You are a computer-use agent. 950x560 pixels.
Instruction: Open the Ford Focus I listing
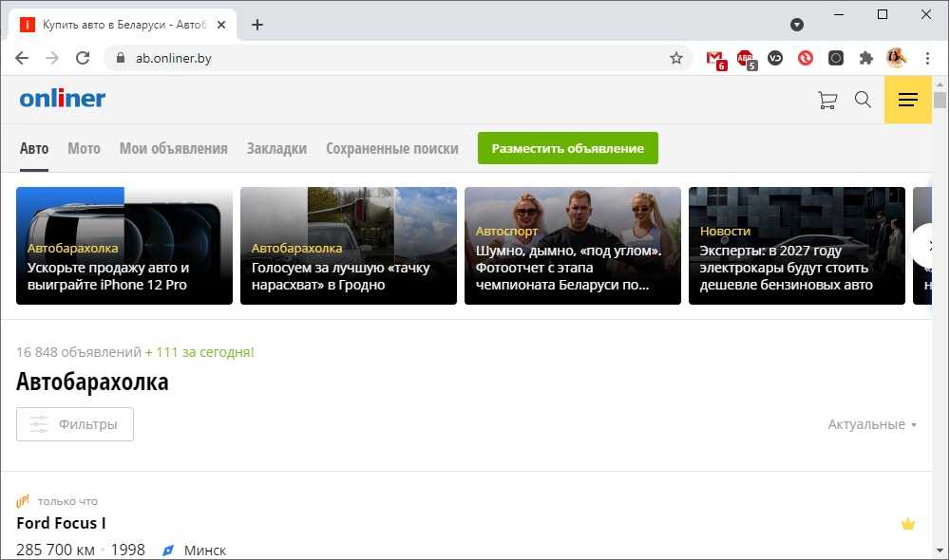[x=61, y=523]
